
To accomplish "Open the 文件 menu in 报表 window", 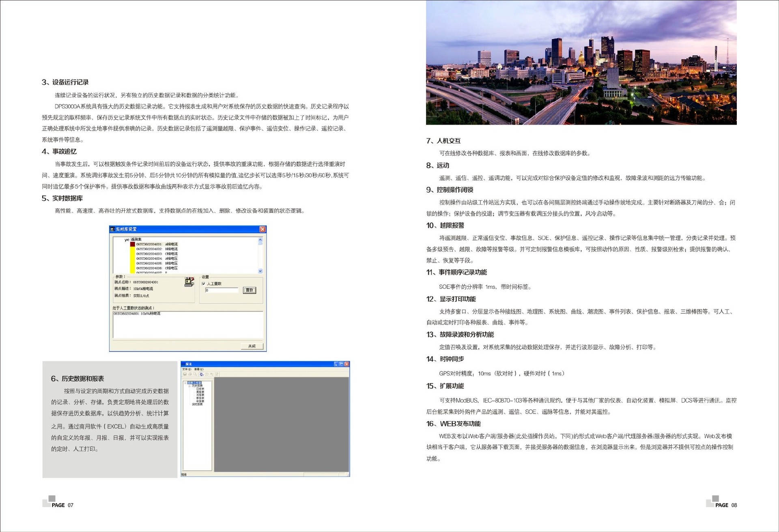I will (187, 369).
